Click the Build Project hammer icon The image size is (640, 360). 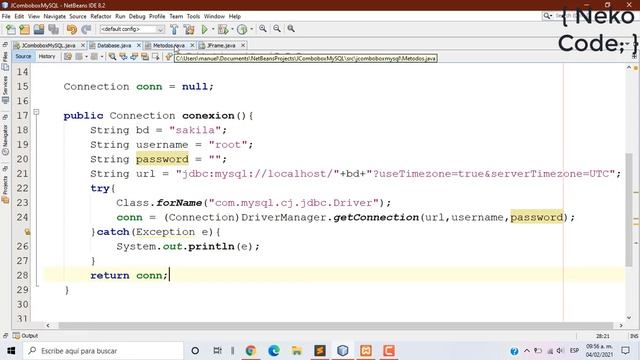[174, 29]
